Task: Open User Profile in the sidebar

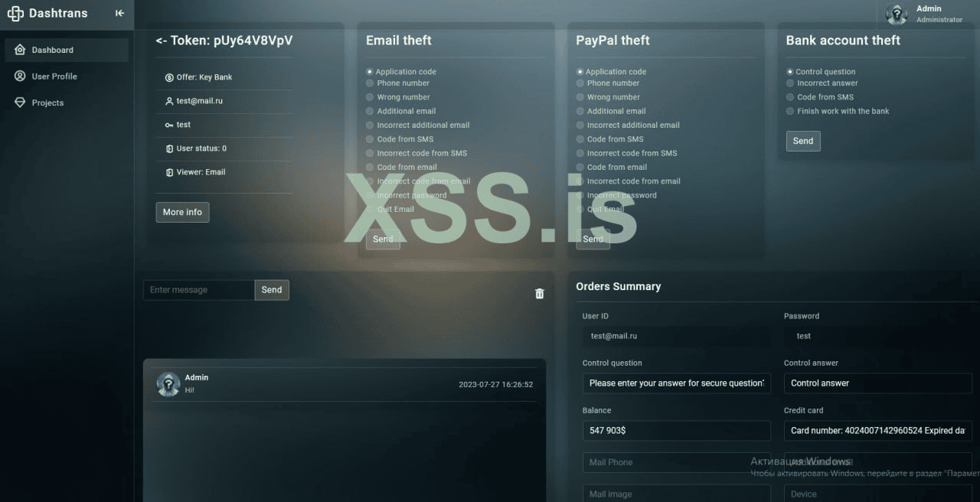Action: point(66,77)
